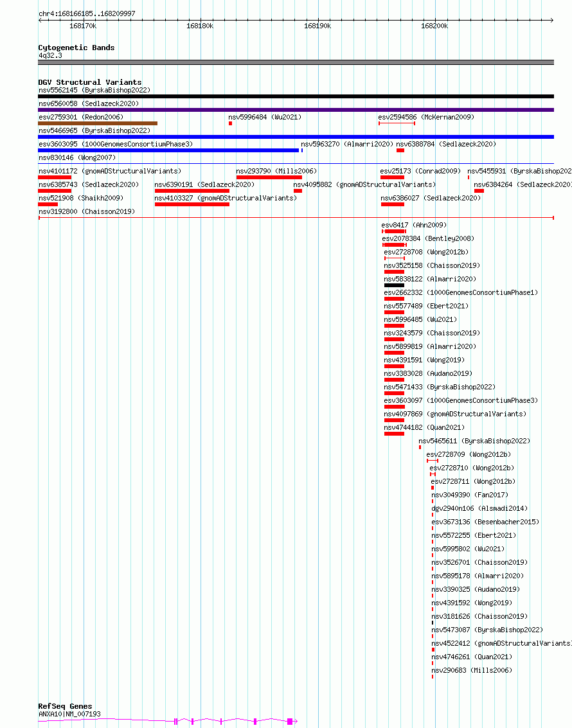572x728 pixels.
Task: Click esv2728709 (Wong2012b) label
Action: pos(469,454)
